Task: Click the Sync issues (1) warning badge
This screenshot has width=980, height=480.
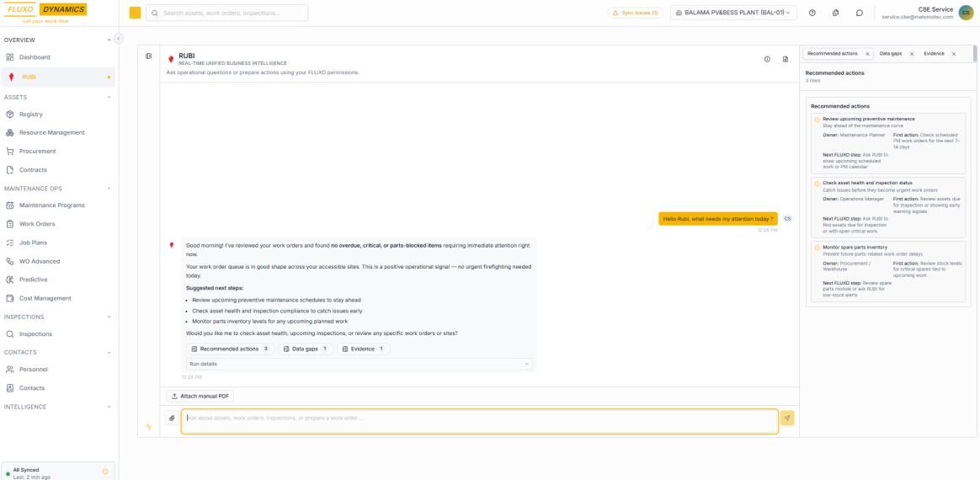Action: click(x=635, y=13)
